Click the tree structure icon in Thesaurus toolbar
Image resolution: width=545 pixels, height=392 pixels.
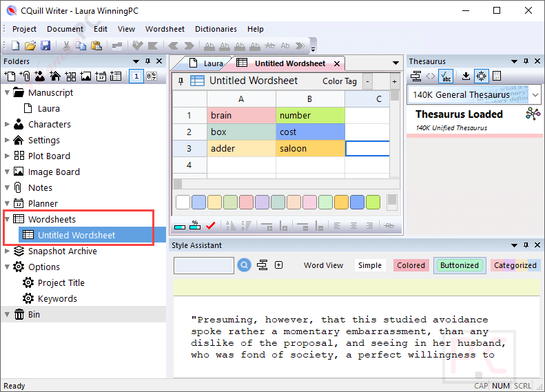point(415,76)
